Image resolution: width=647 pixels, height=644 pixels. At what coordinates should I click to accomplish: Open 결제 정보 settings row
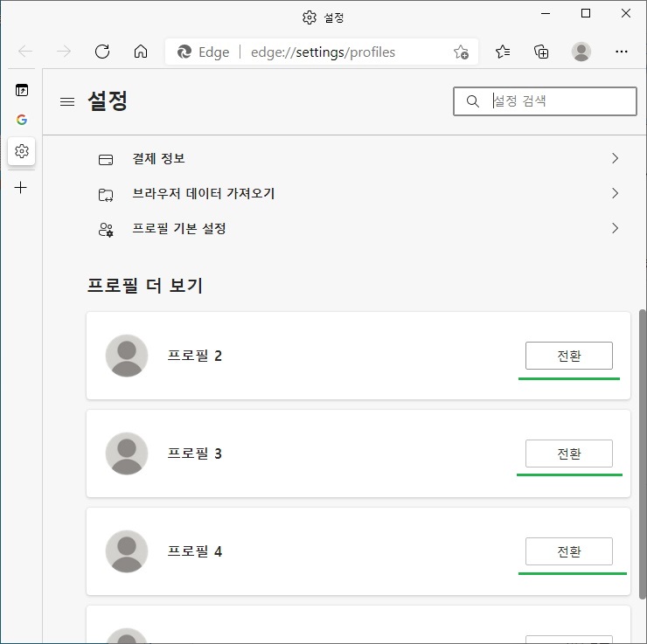[358, 158]
